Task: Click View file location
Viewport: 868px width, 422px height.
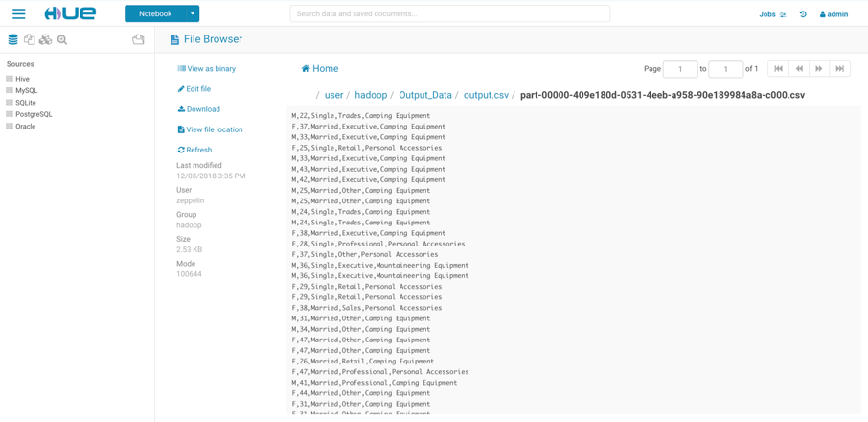Action: tap(210, 129)
